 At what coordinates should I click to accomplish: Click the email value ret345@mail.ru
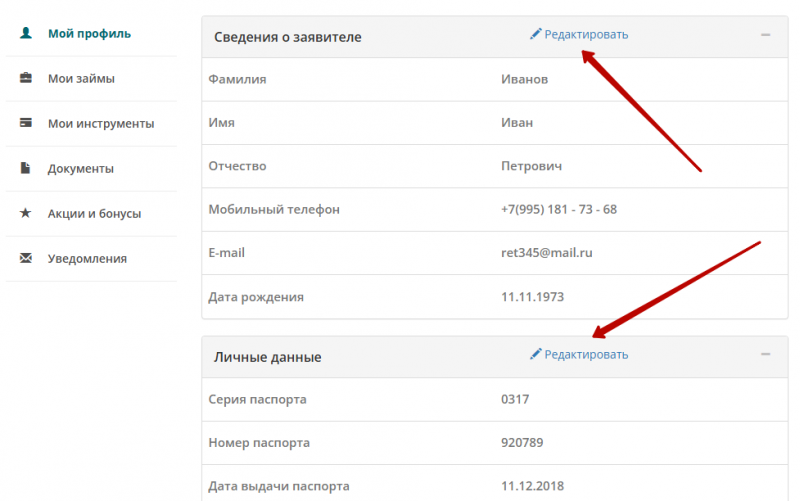[546, 253]
